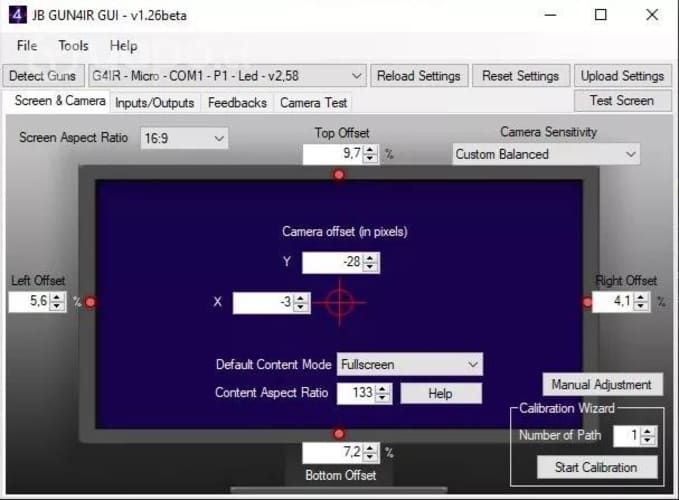Image resolution: width=679 pixels, height=500 pixels.
Task: Click the red right offset handle dot
Action: coord(588,302)
